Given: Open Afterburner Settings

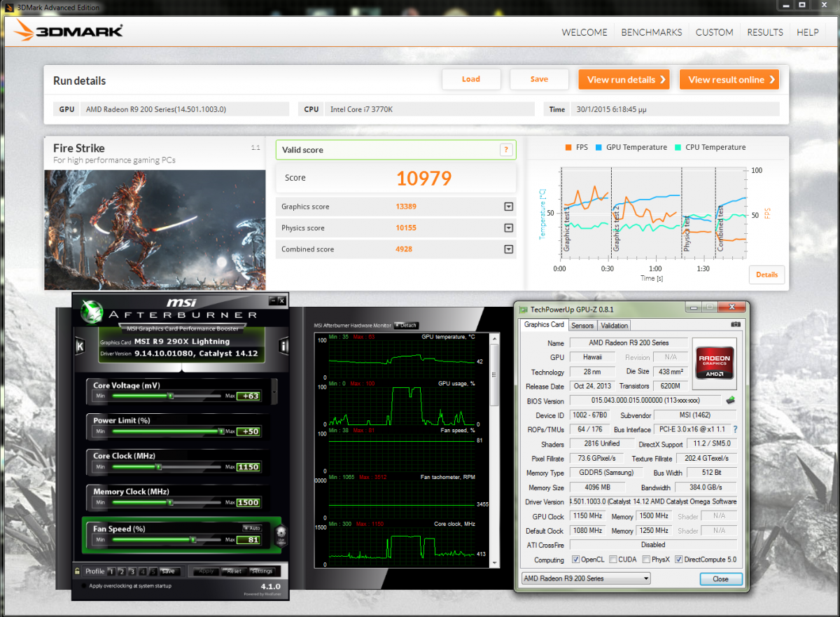Looking at the screenshot, I should point(262,571).
